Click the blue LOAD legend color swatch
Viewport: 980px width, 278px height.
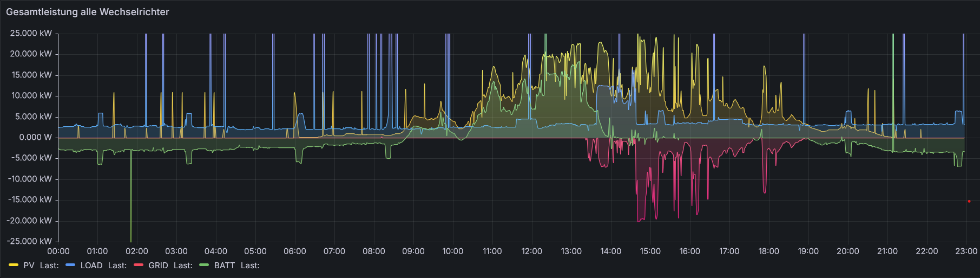pyautogui.click(x=70, y=266)
